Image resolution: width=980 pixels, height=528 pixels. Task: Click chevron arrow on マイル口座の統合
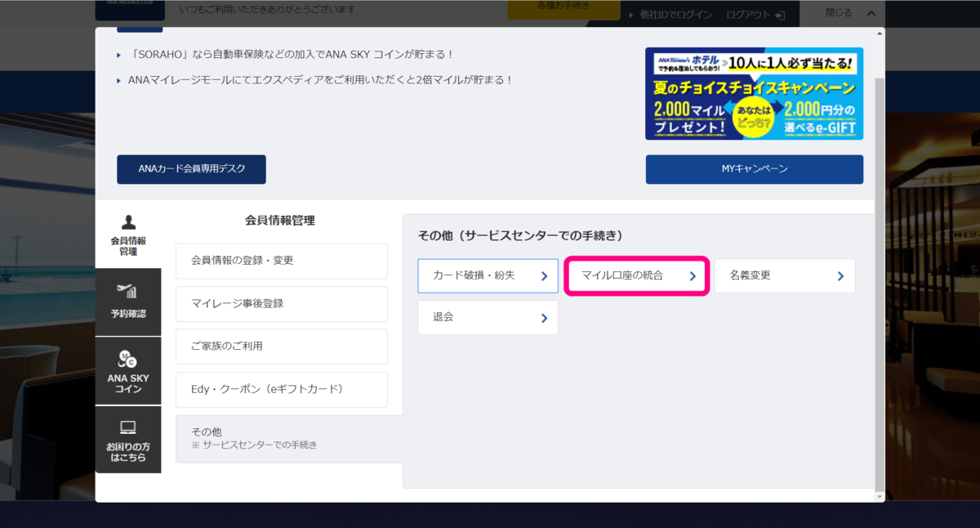(693, 277)
